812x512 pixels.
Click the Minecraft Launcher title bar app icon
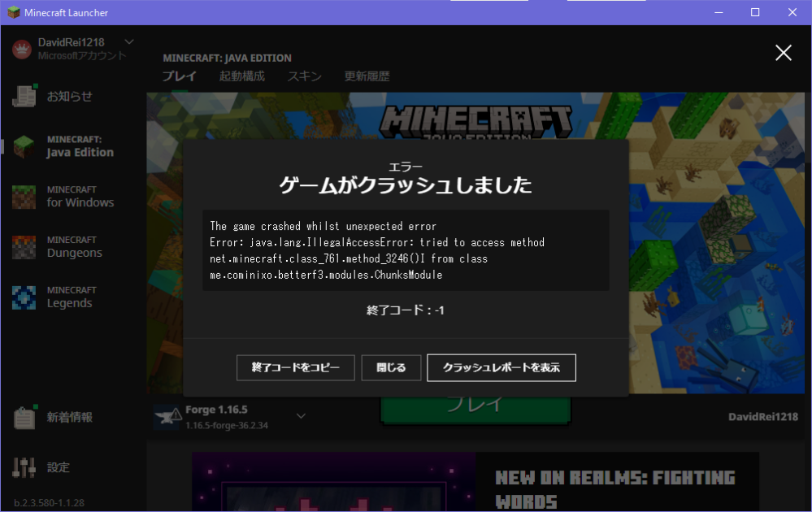14,12
